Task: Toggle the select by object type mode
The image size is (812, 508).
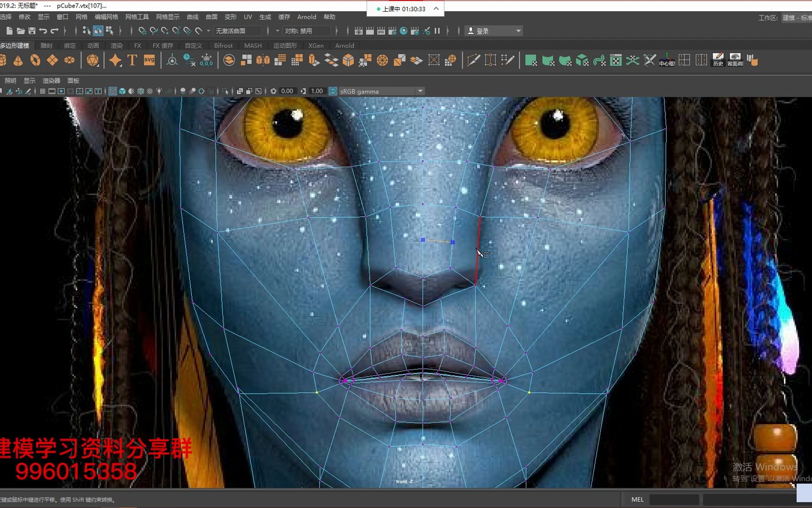Action: pos(98,31)
